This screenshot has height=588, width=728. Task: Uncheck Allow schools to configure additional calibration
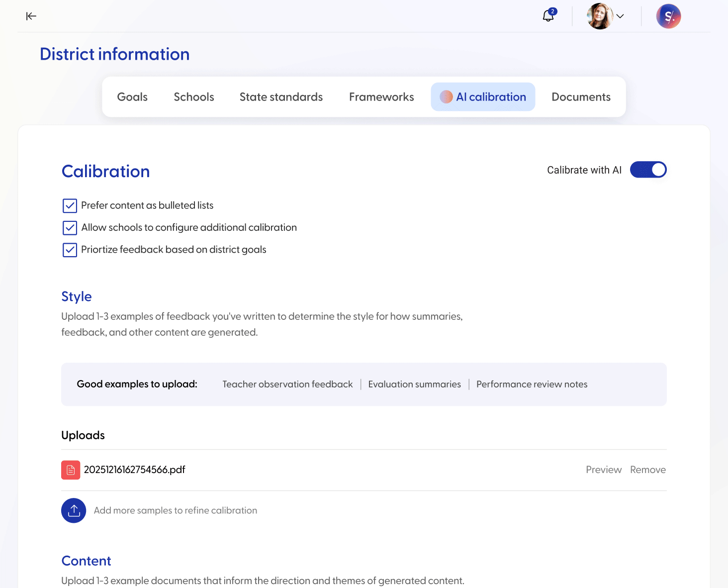70,228
